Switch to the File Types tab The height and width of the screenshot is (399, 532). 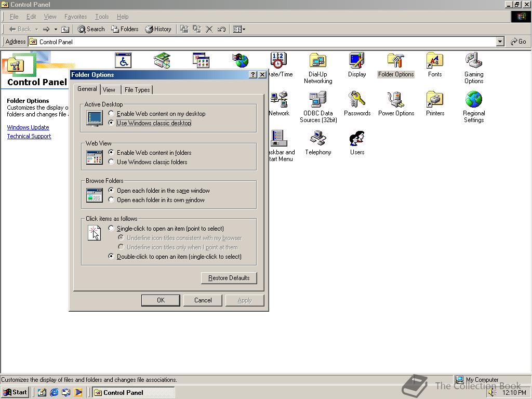(137, 89)
